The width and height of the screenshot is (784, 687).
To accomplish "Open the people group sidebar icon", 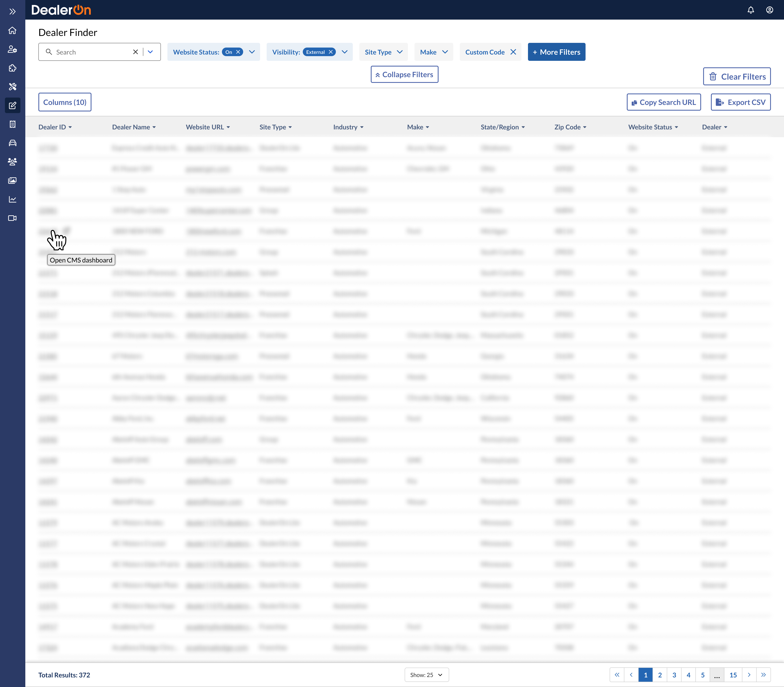I will (x=12, y=162).
